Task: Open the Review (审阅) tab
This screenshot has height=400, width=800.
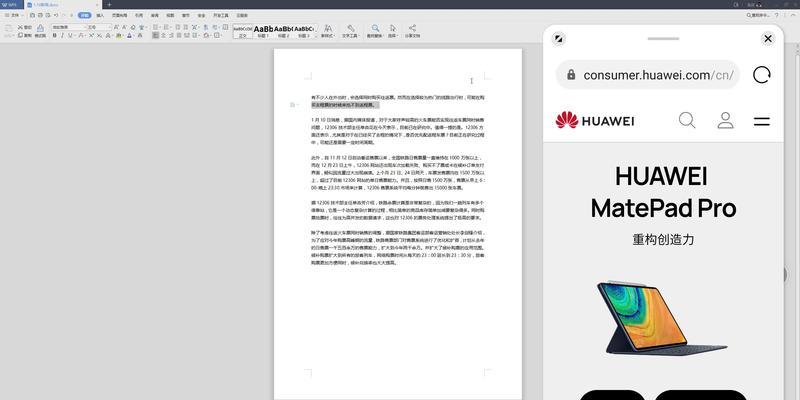Action: click(155, 15)
